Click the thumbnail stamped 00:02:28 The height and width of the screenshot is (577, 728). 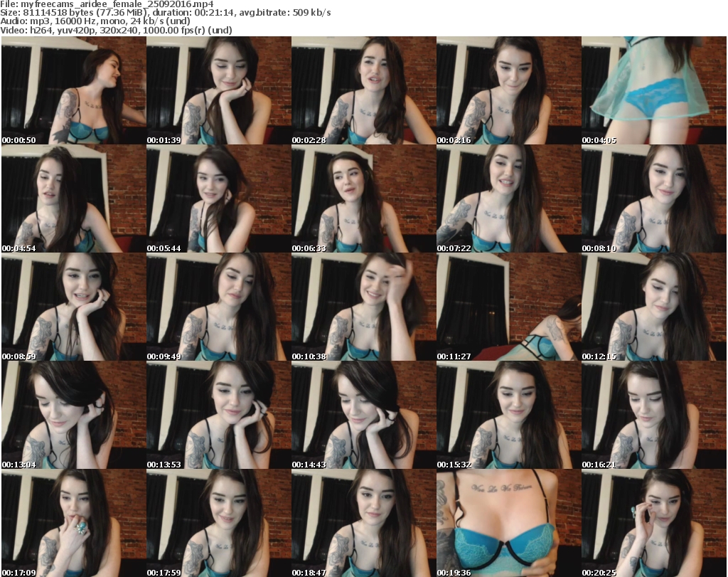[x=363, y=90]
